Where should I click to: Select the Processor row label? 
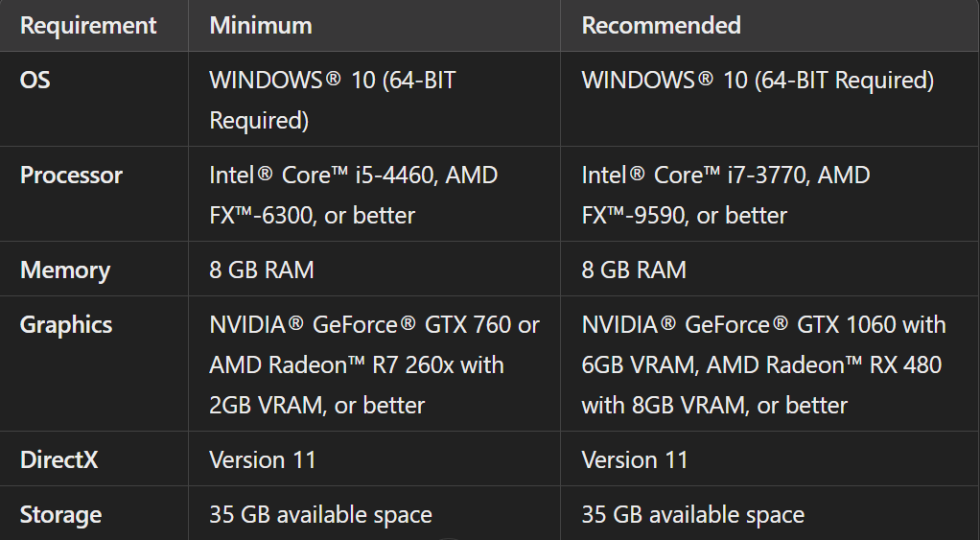click(72, 176)
